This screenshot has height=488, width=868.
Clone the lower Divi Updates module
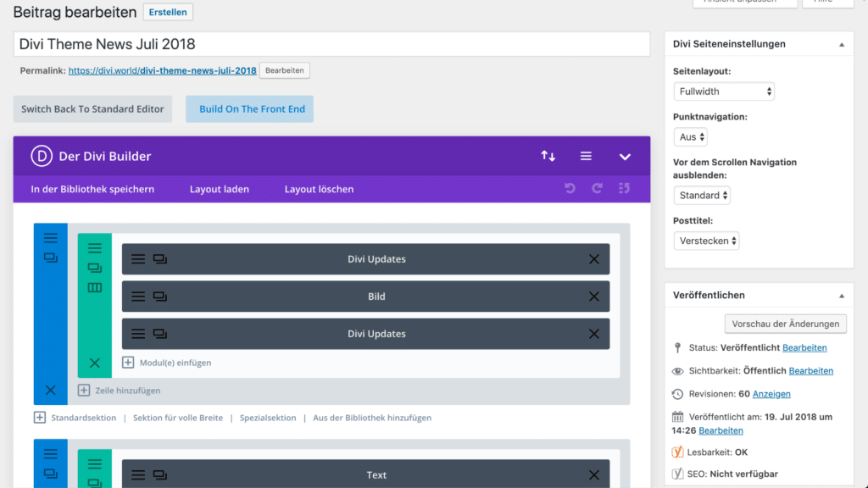(160, 334)
